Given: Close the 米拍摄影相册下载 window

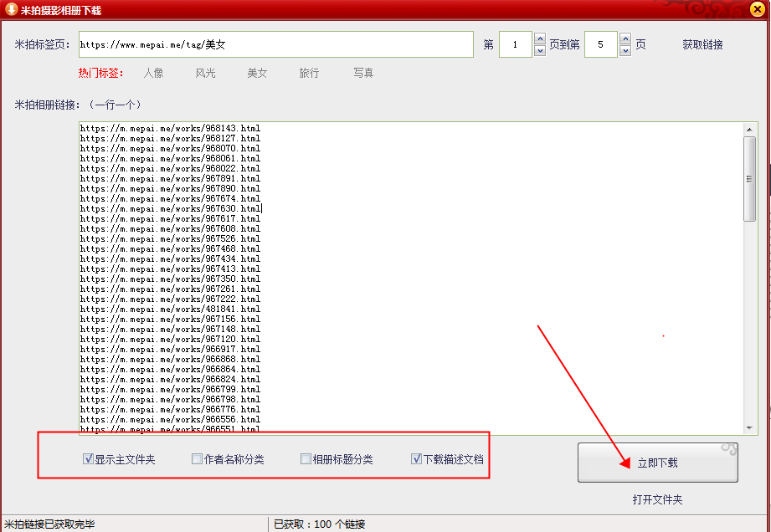Looking at the screenshot, I should pos(758,9).
